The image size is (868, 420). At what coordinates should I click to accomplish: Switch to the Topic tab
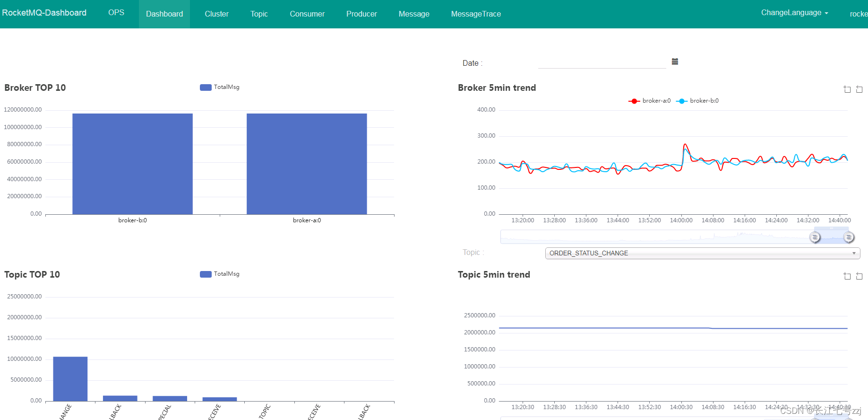(259, 14)
